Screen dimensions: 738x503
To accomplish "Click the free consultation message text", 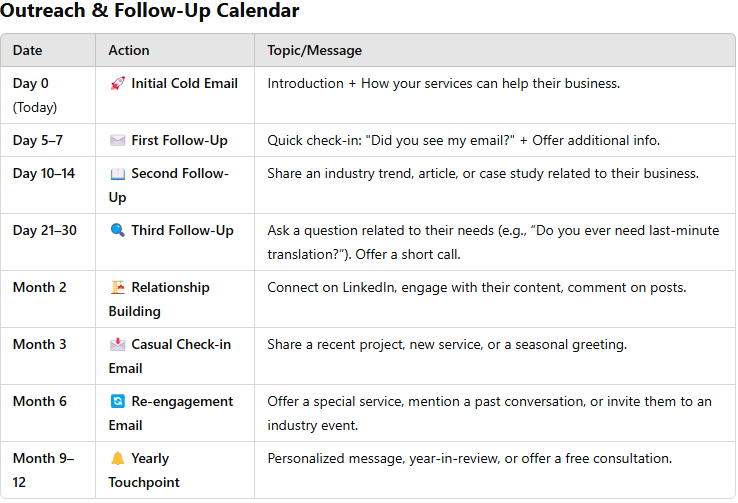I will pyautogui.click(x=469, y=459).
